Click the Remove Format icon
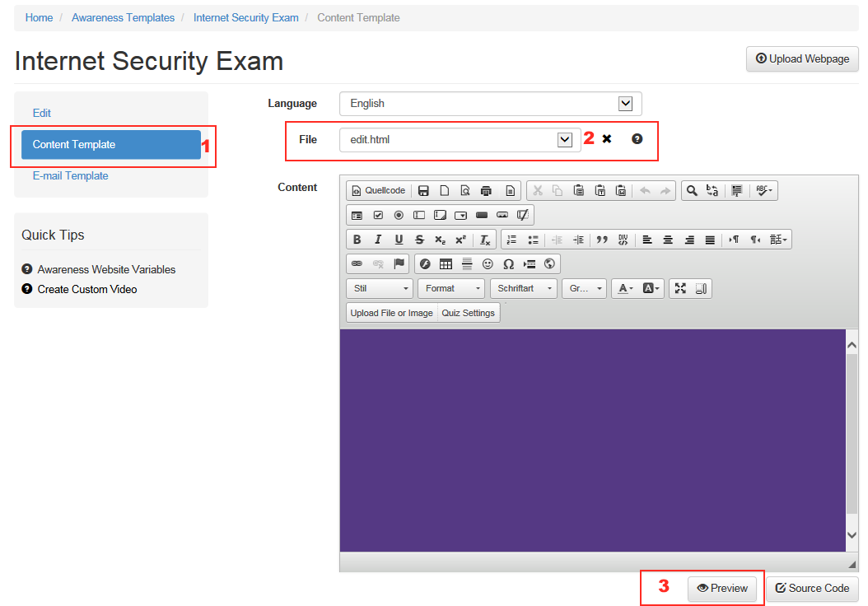Viewport: 868px width, 606px height. [485, 240]
